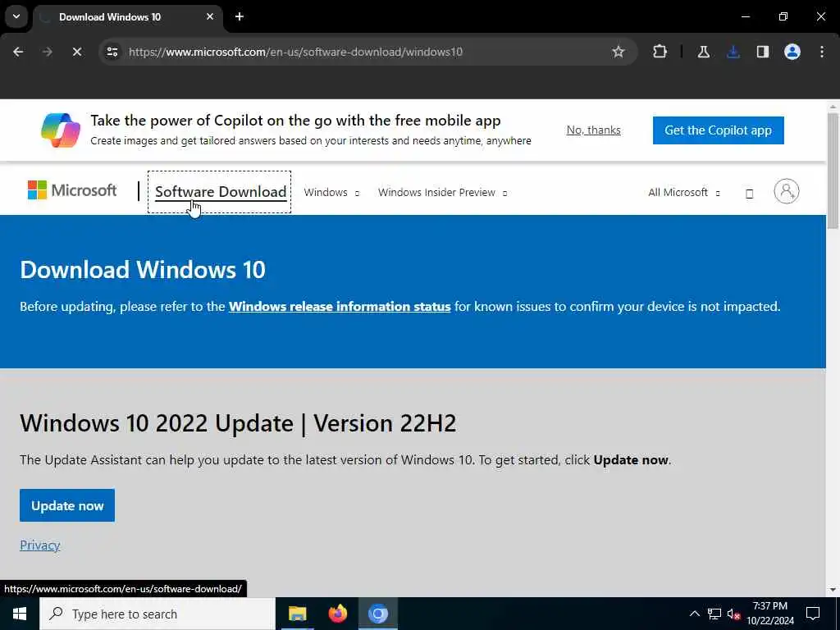Open the network status tray icon

click(x=714, y=614)
